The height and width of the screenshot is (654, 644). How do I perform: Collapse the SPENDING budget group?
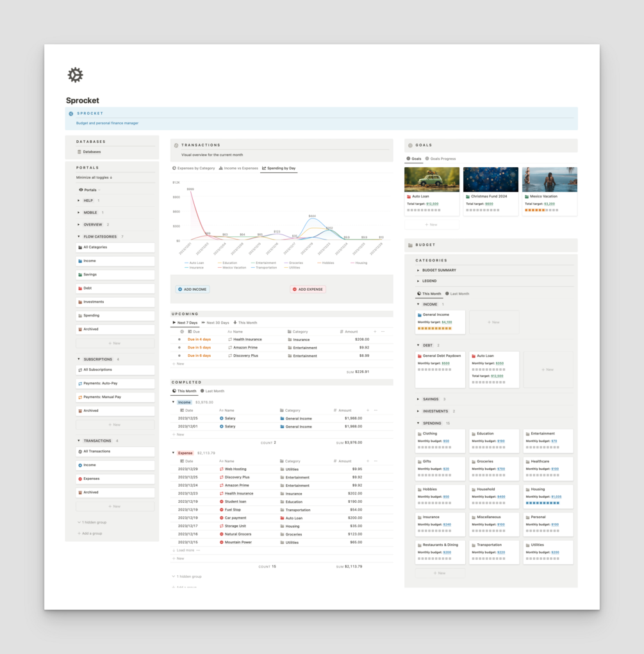pos(418,423)
